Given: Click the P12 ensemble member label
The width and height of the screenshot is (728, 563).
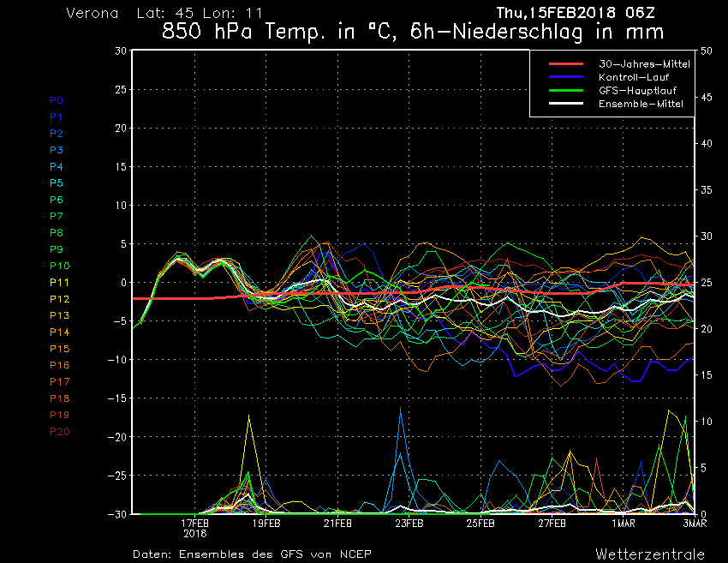Looking at the screenshot, I should click(x=60, y=299).
